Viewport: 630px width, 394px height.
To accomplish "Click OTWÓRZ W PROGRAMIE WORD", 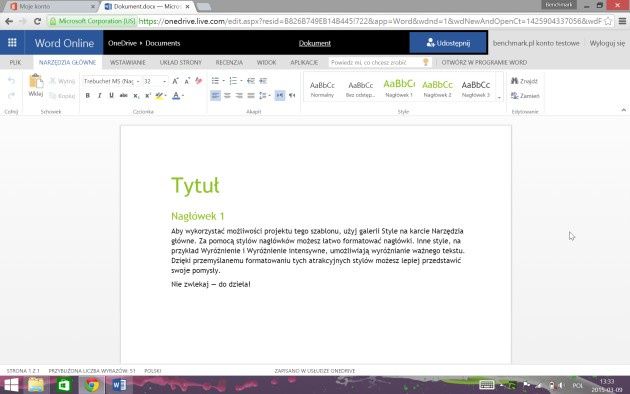I will (484, 62).
